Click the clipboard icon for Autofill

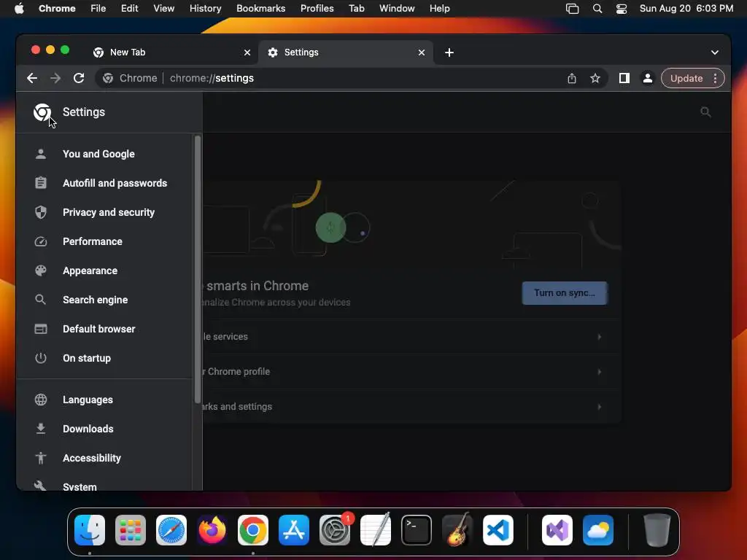(x=41, y=183)
